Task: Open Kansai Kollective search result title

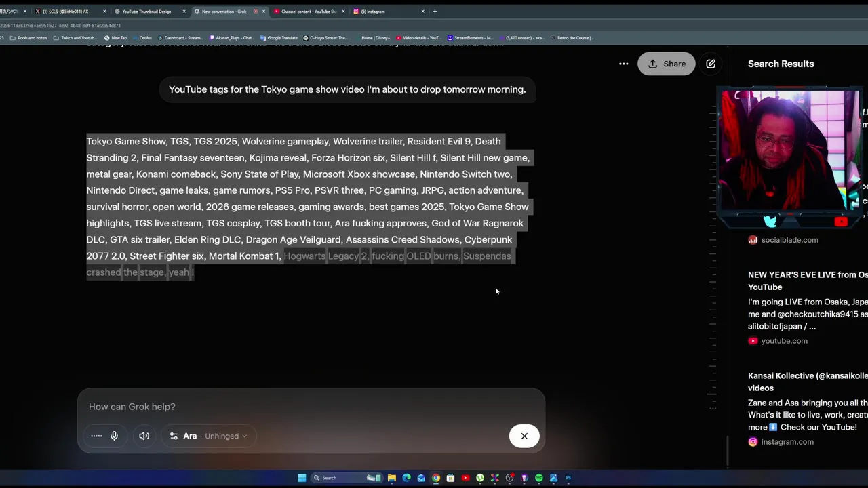Action: click(808, 382)
